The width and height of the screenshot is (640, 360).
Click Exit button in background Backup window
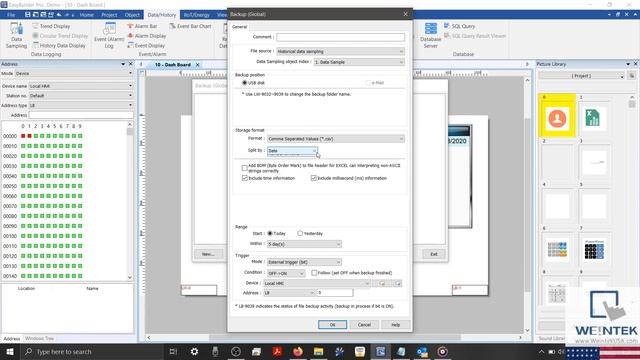(x=434, y=254)
